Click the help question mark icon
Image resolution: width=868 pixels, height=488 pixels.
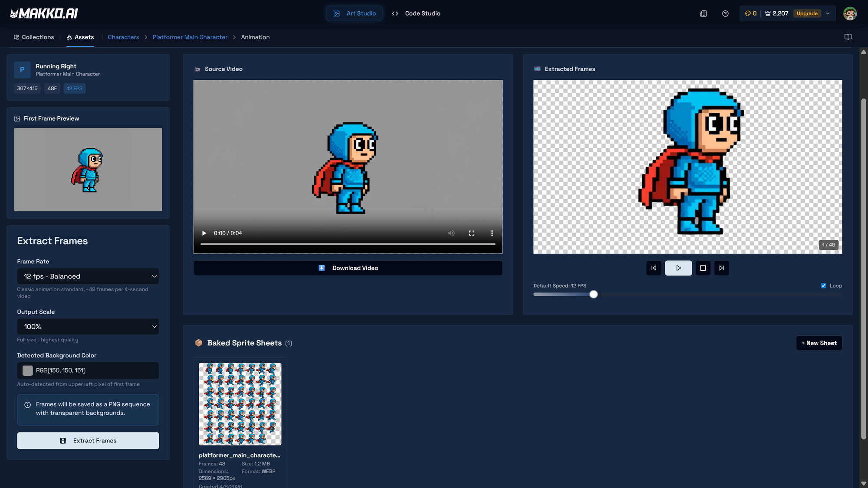[x=725, y=13]
